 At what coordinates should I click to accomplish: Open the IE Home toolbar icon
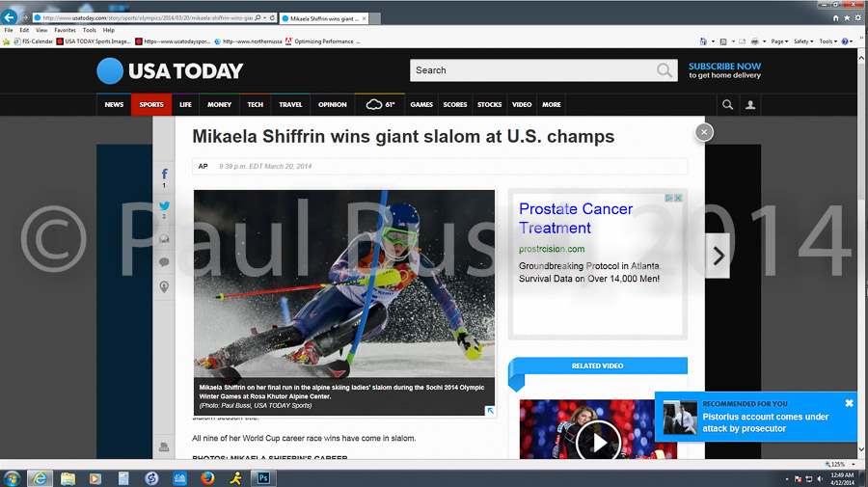(703, 41)
